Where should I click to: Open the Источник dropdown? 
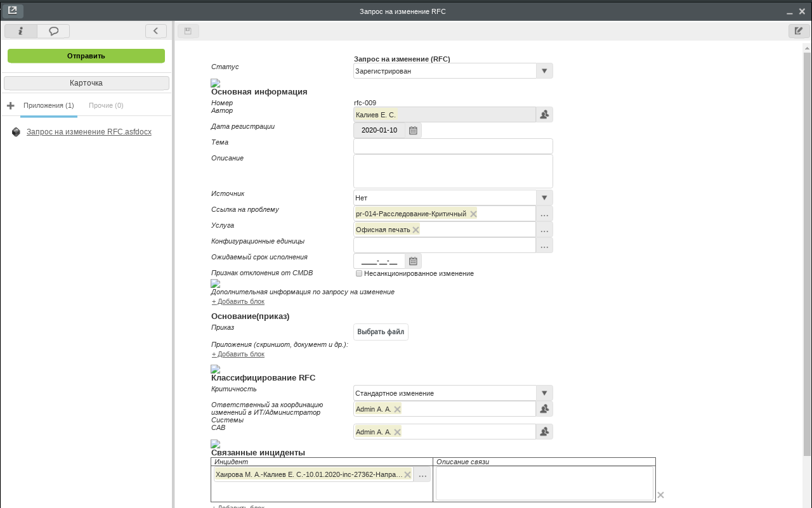(x=544, y=198)
